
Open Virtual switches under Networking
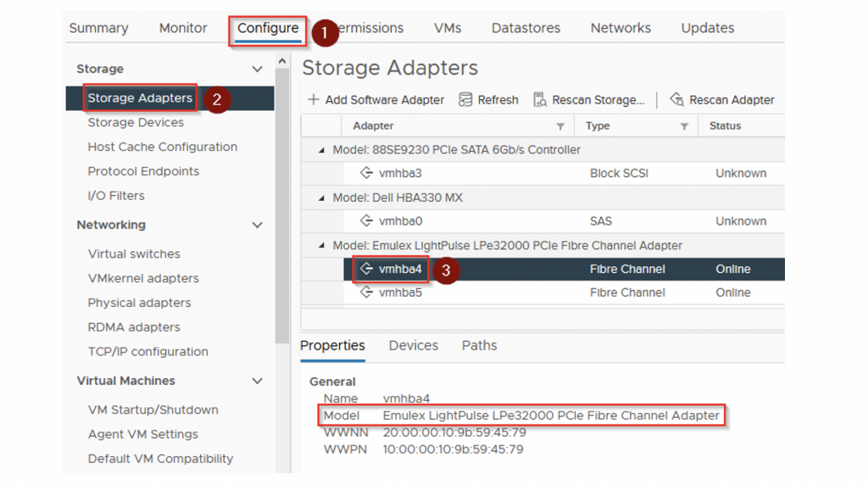click(x=134, y=254)
